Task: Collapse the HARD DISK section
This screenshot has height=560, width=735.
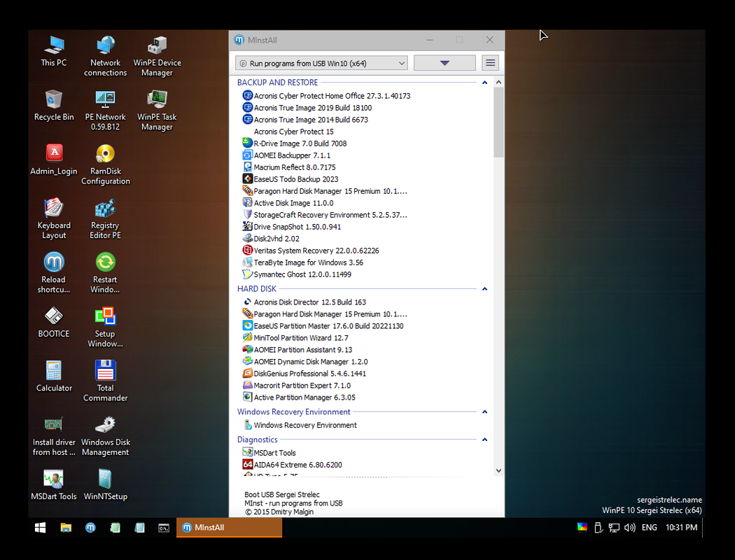Action: [484, 289]
